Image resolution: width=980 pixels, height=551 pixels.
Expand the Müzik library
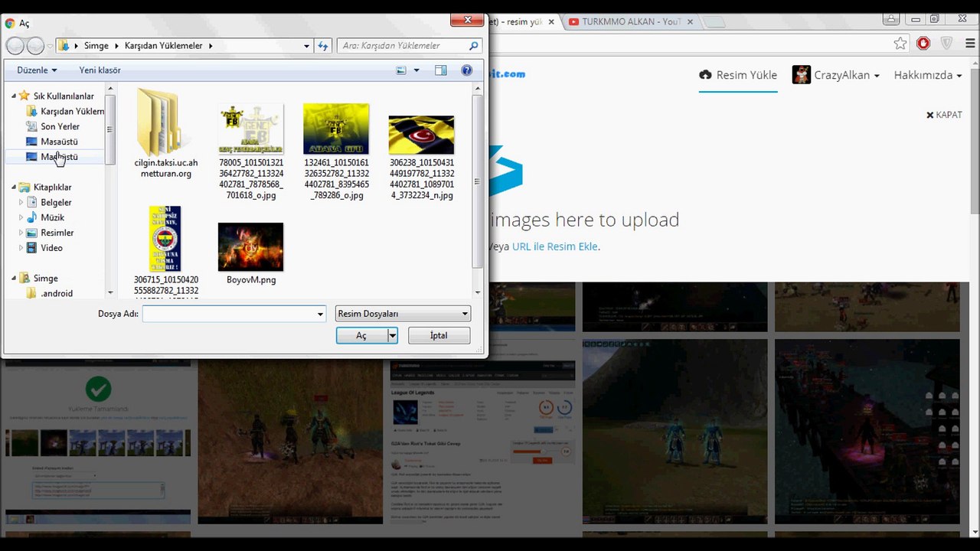click(21, 218)
